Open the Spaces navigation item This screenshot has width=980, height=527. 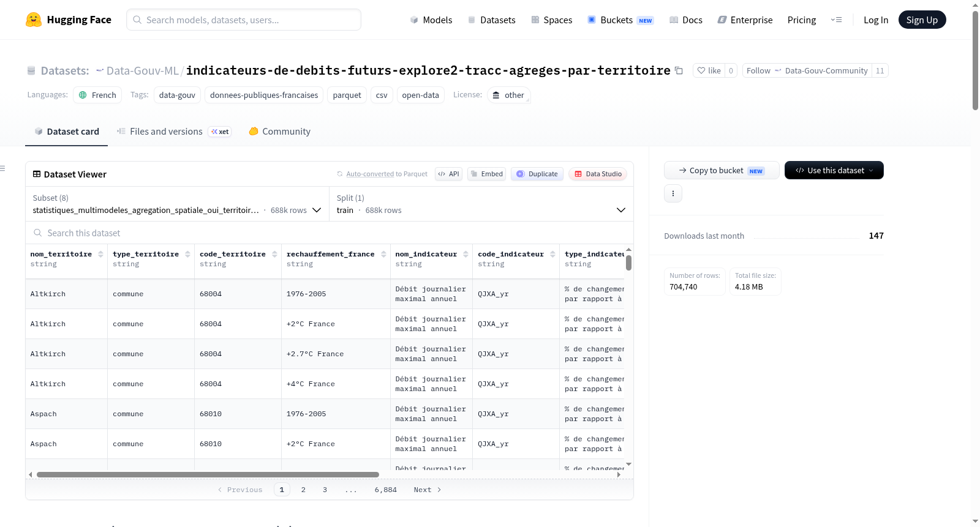coord(552,20)
